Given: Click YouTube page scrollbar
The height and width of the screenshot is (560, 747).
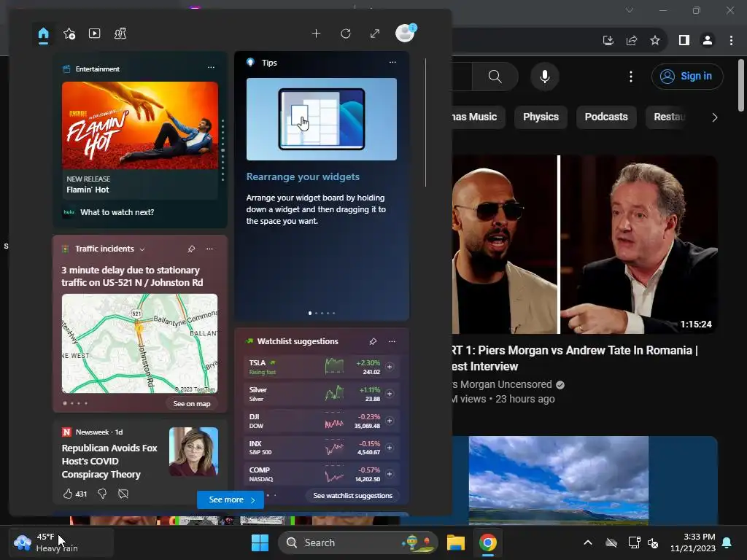Looking at the screenshot, I should pos(741,86).
